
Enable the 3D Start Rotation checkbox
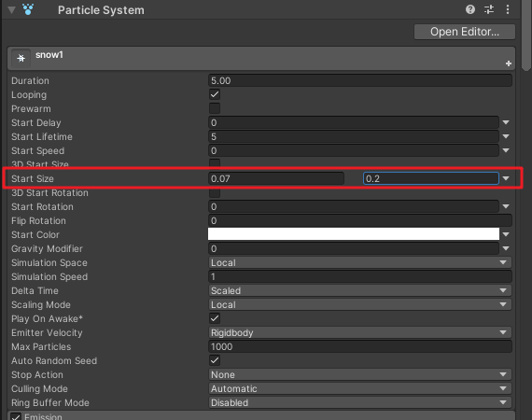pyautogui.click(x=215, y=192)
